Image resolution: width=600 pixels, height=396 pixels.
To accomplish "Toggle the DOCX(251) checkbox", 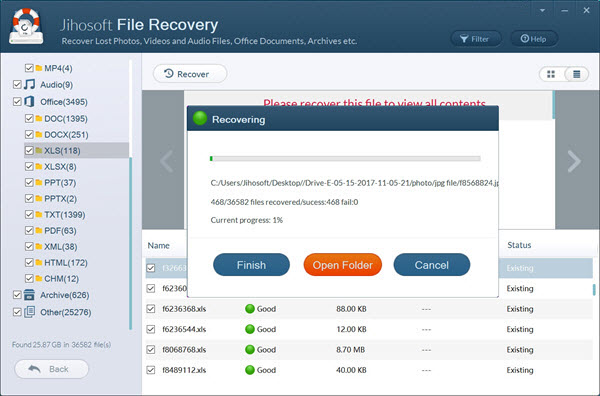I will (x=29, y=135).
